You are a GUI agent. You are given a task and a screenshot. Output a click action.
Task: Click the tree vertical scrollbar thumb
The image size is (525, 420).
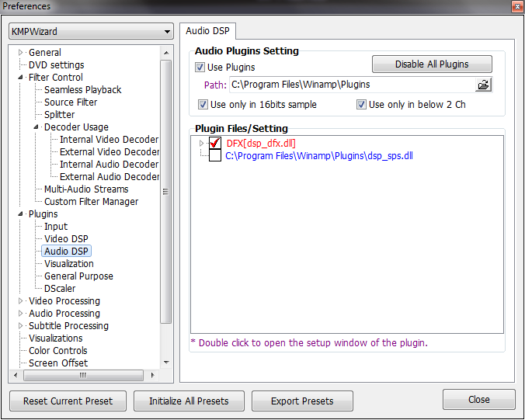click(x=166, y=192)
